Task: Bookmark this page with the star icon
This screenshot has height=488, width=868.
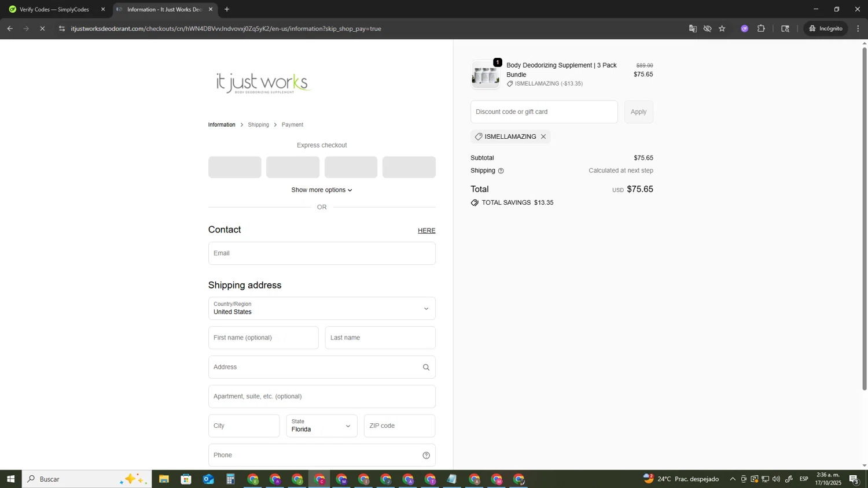Action: [722, 28]
